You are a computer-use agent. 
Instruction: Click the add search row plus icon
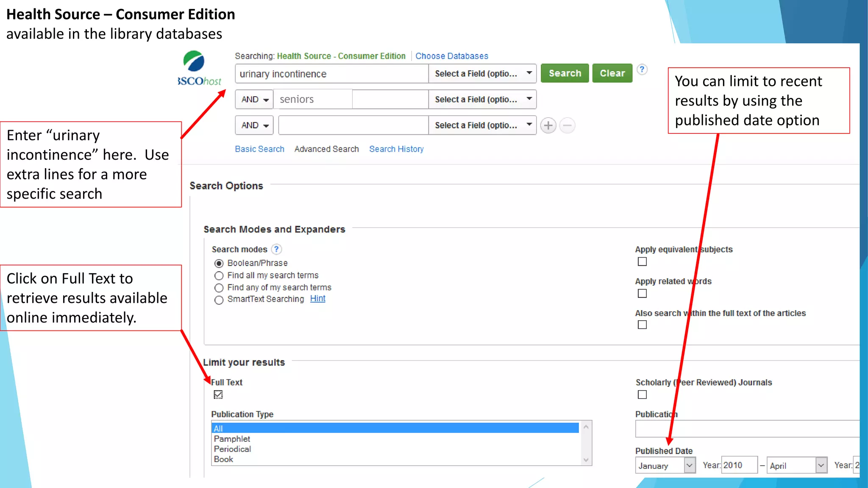(x=548, y=125)
